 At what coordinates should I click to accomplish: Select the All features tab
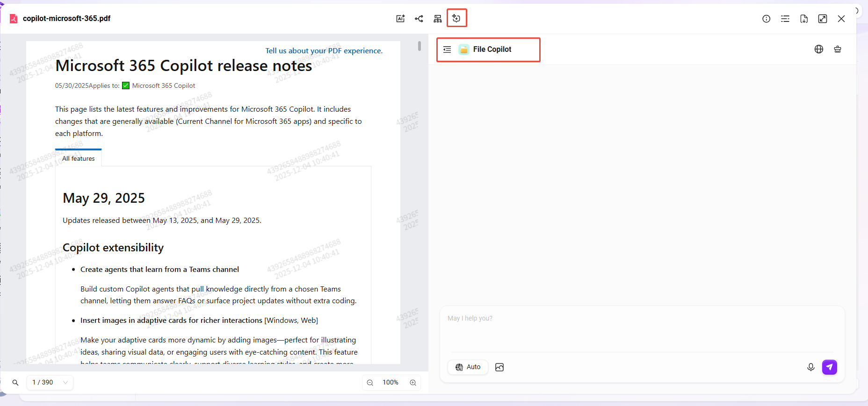(78, 158)
